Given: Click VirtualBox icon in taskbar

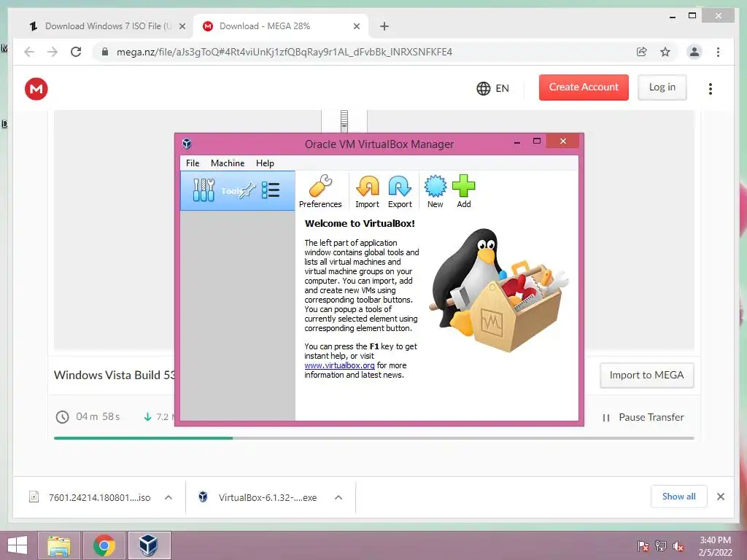Looking at the screenshot, I should tap(149, 545).
